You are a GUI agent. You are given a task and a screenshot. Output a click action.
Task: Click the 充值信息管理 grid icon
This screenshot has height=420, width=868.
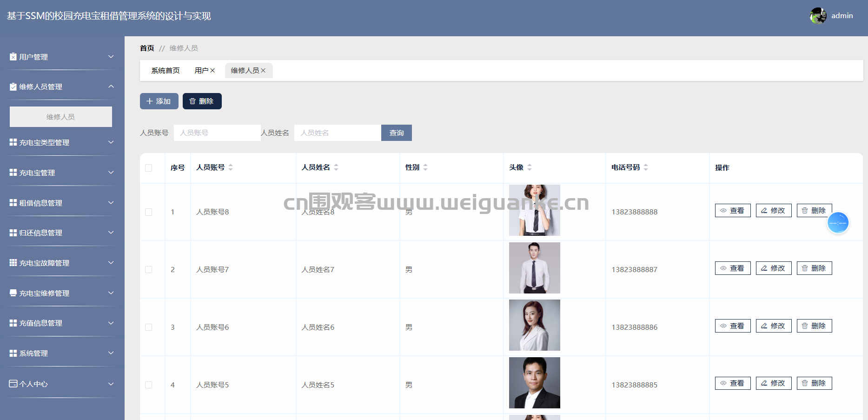pyautogui.click(x=13, y=323)
